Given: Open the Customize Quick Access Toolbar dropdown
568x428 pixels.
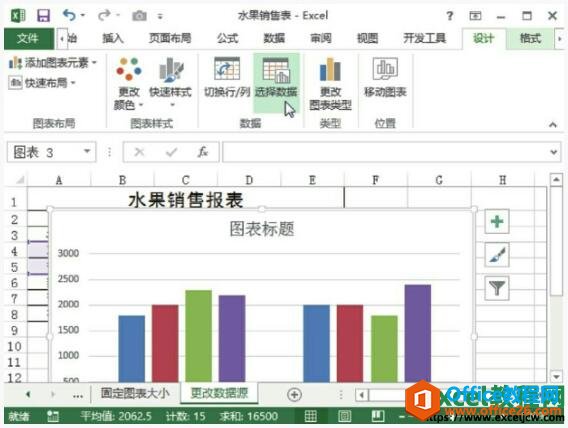Looking at the screenshot, I should [x=160, y=16].
